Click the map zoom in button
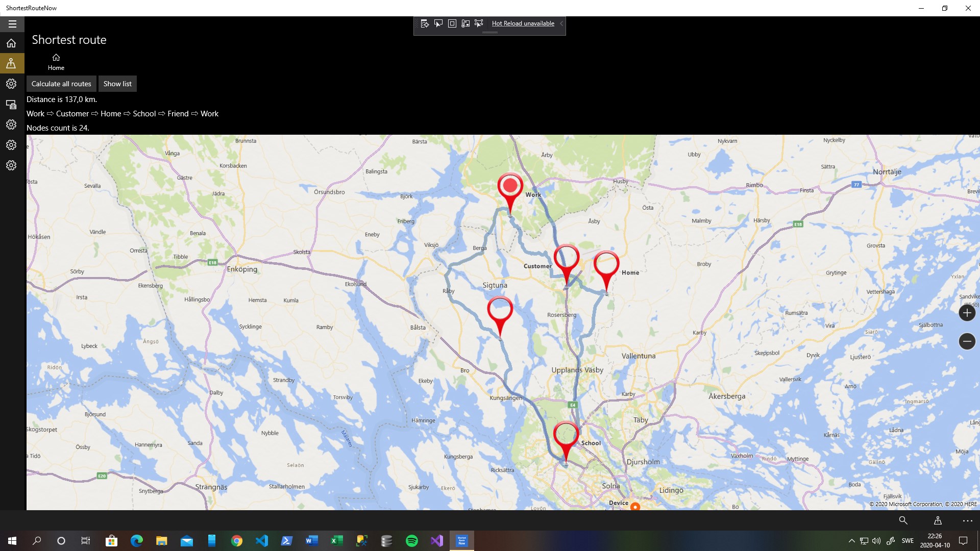Viewport: 980px width, 551px height. (967, 313)
